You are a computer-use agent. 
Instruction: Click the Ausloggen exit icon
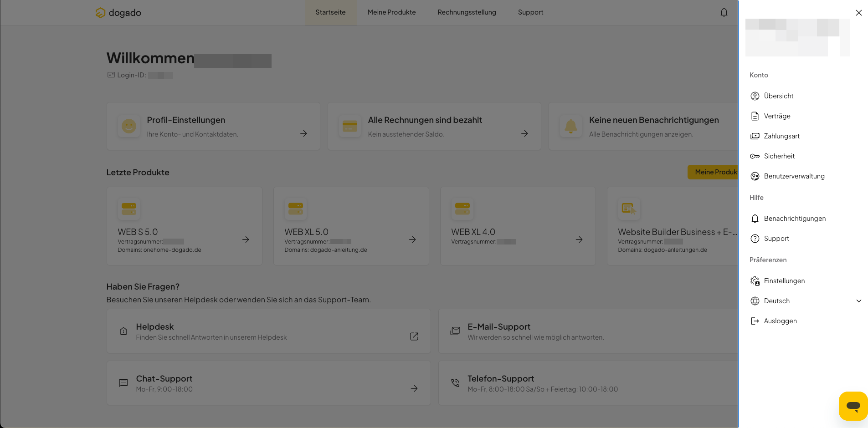click(755, 321)
